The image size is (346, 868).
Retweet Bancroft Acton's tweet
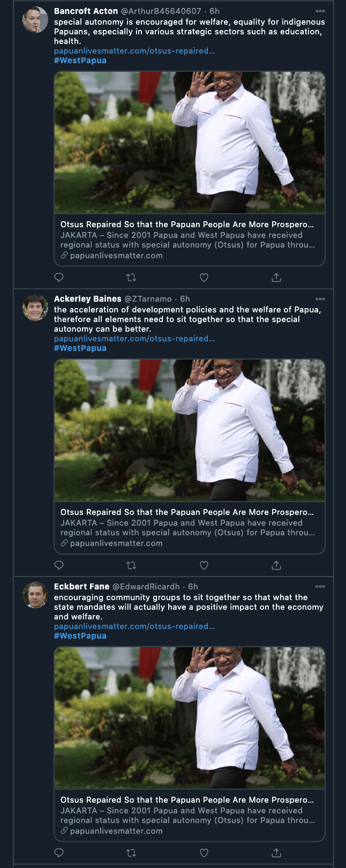pyautogui.click(x=131, y=278)
